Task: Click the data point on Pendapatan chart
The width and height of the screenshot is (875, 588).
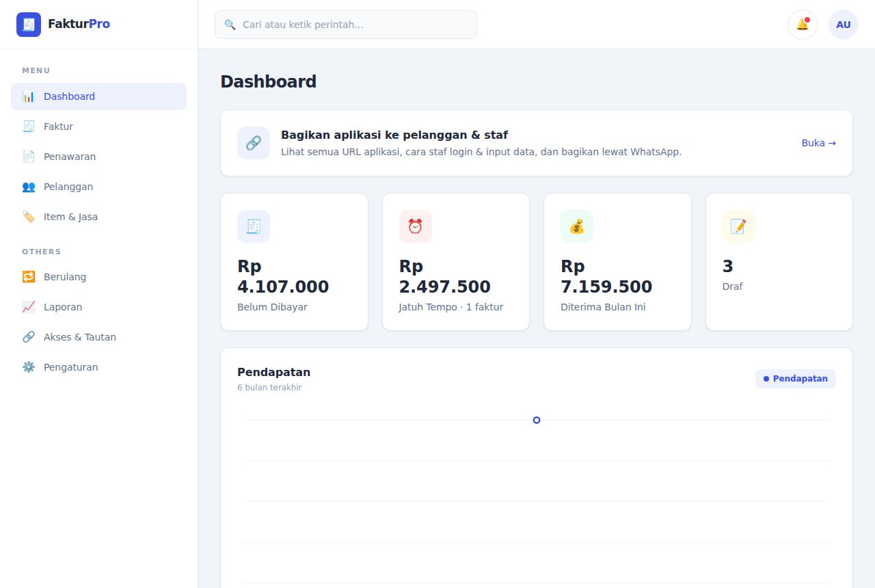Action: [537, 420]
